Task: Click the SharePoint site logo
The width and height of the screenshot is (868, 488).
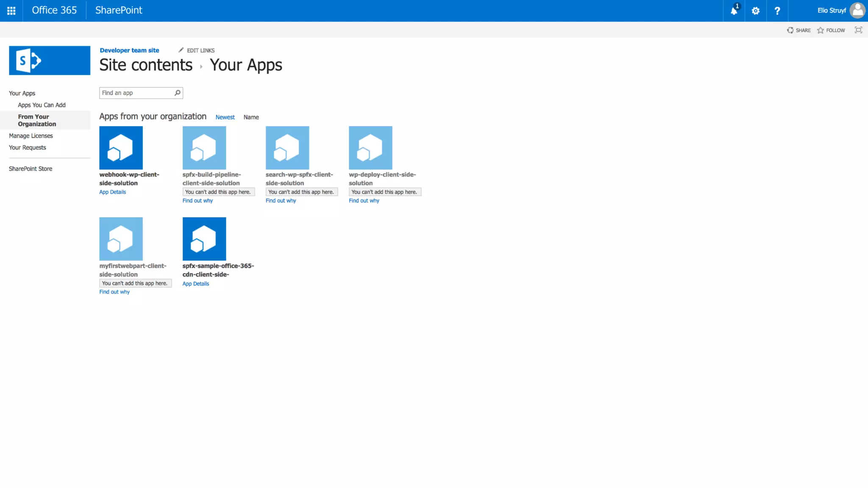Action: [50, 61]
